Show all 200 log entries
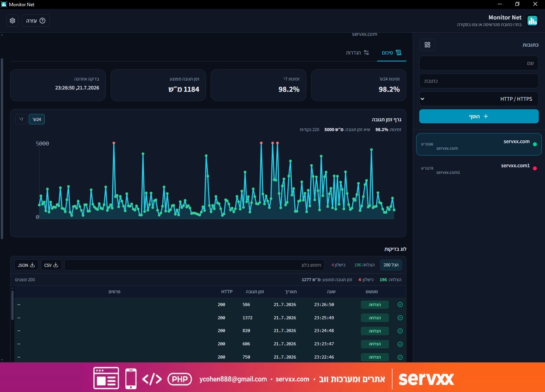Image resolution: width=545 pixels, height=392 pixels. 391,265
